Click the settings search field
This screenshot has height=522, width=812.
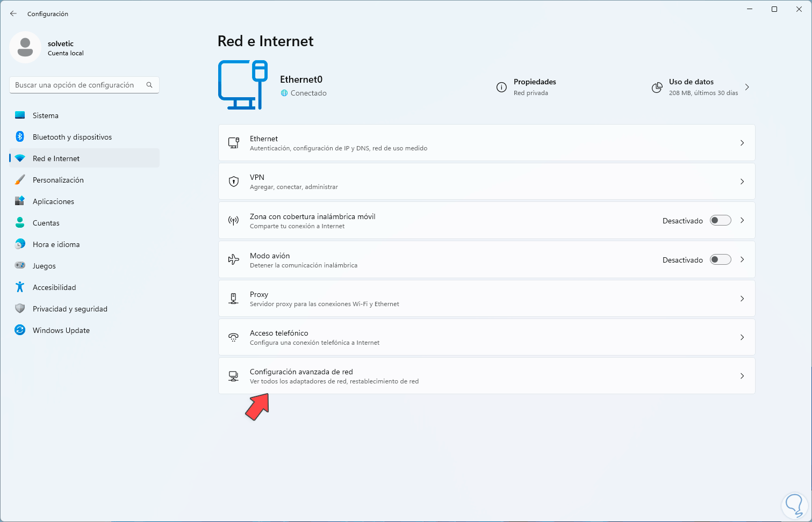click(84, 85)
